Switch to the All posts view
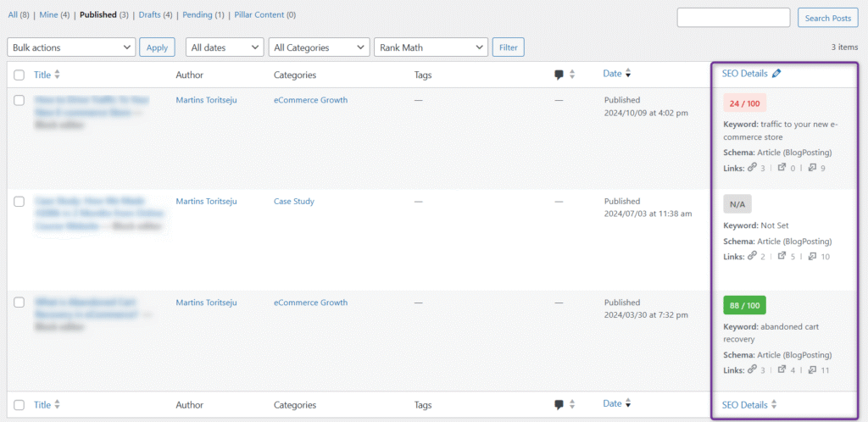 tap(13, 15)
